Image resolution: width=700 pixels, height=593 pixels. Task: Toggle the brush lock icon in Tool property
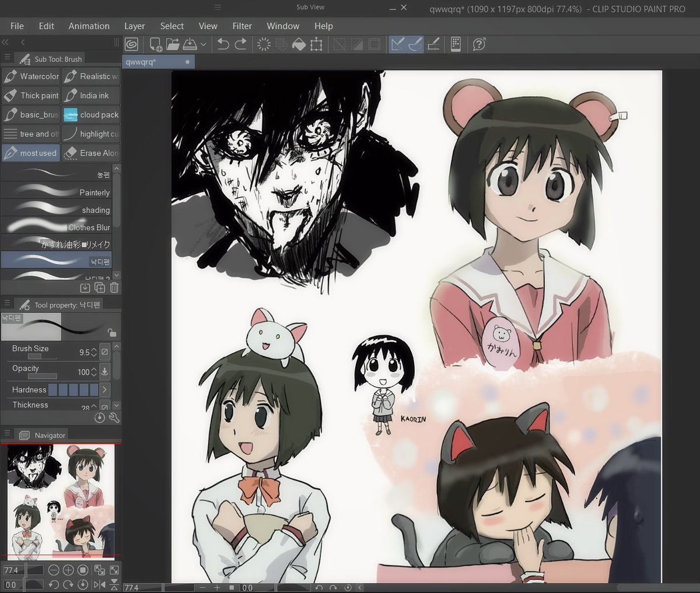(111, 332)
